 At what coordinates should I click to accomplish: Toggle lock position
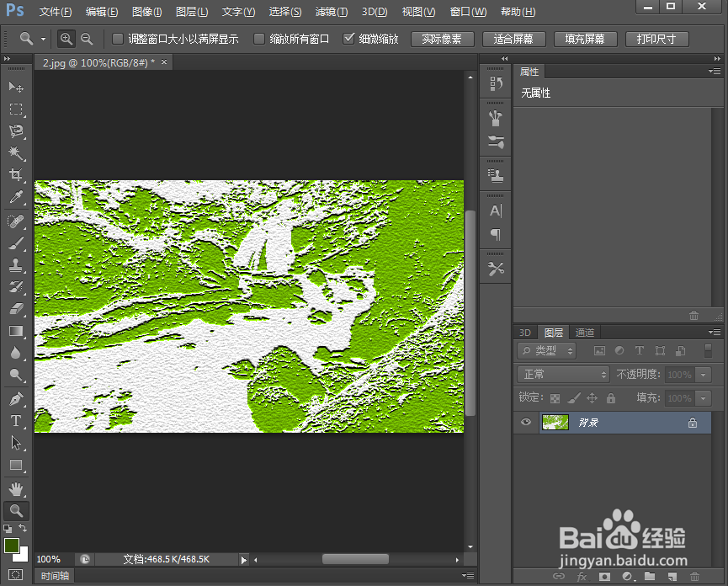point(592,398)
